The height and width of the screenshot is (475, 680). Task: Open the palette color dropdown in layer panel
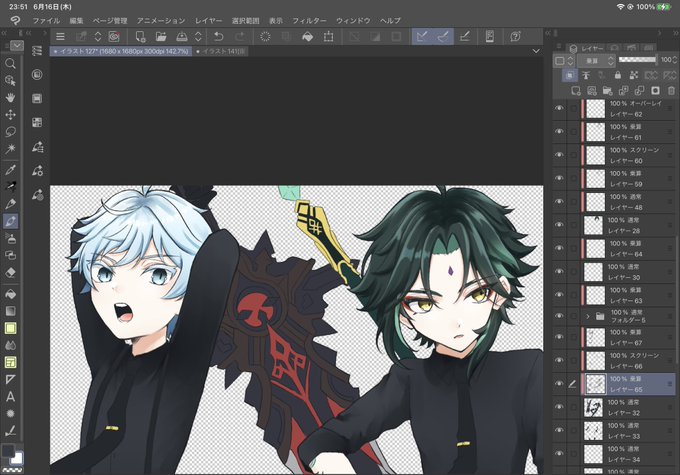[565, 61]
